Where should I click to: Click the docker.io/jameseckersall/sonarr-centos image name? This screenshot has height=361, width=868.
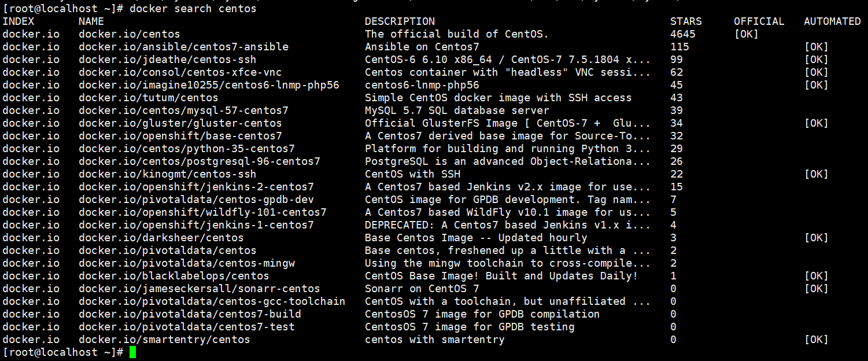[x=199, y=289]
